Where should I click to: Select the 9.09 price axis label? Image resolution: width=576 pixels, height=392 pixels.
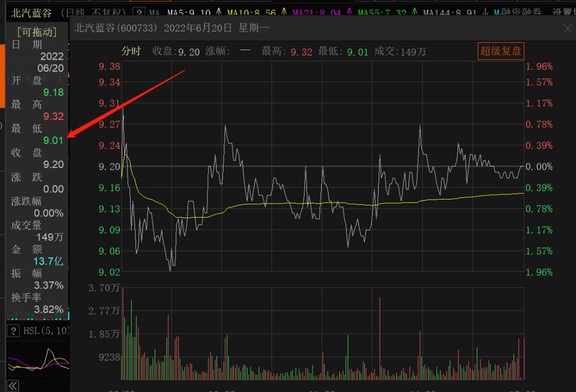click(x=109, y=230)
